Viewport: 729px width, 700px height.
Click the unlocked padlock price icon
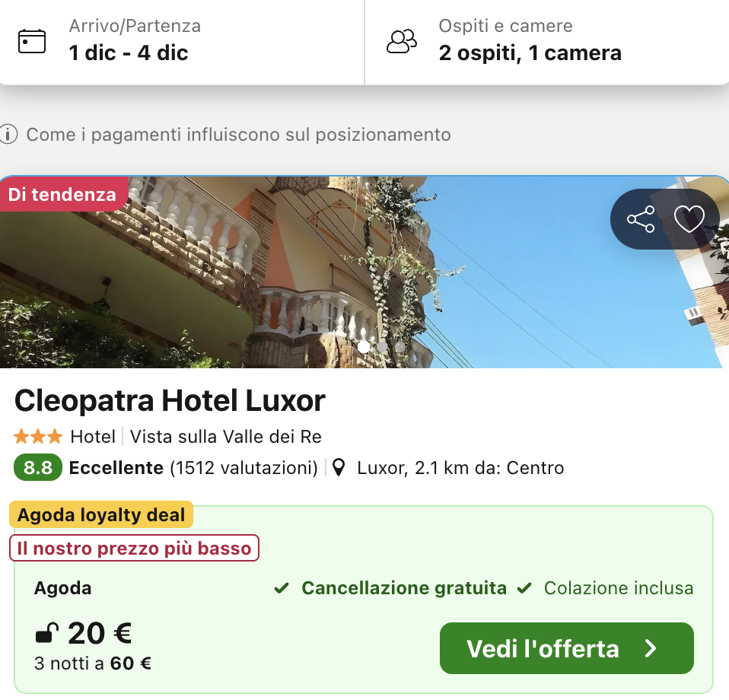point(47,633)
